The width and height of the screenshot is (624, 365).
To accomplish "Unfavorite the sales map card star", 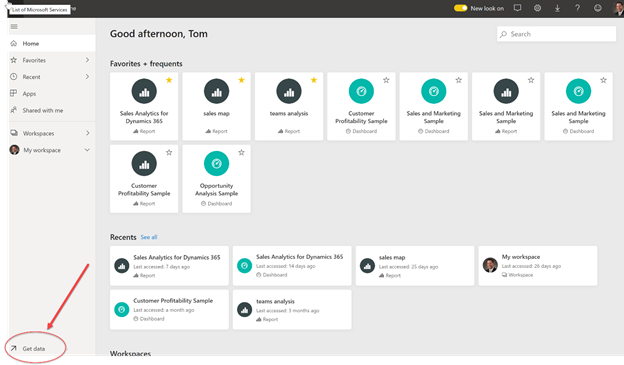I will click(x=242, y=80).
